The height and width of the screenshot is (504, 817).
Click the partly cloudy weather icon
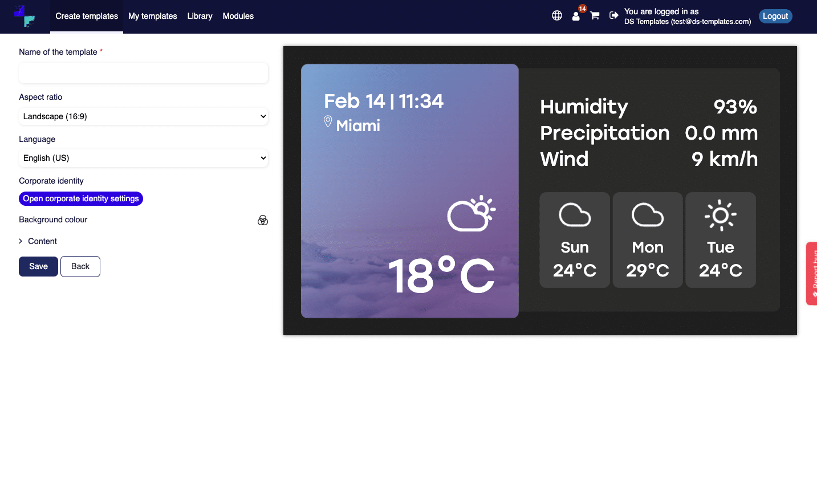(471, 214)
